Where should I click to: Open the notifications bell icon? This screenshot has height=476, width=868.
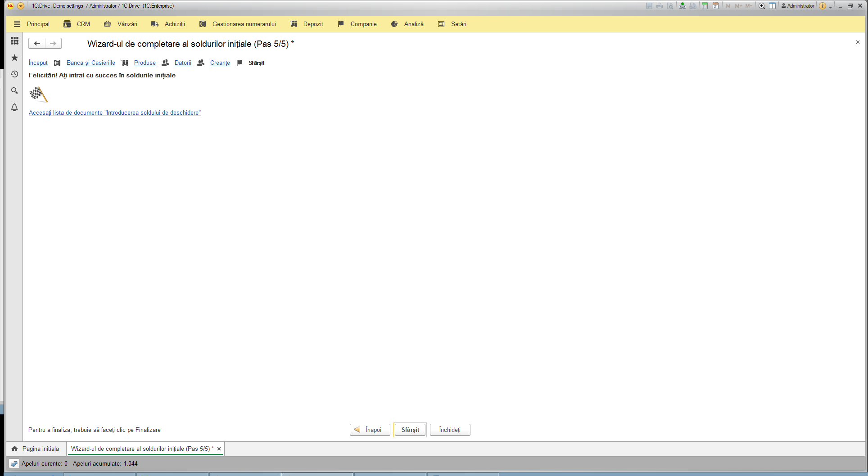point(14,108)
